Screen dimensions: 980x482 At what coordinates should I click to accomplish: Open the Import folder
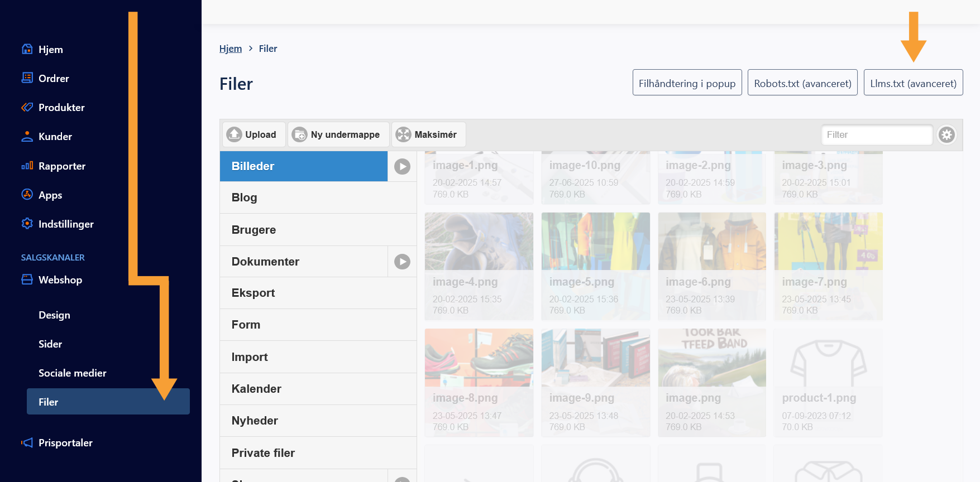point(318,357)
